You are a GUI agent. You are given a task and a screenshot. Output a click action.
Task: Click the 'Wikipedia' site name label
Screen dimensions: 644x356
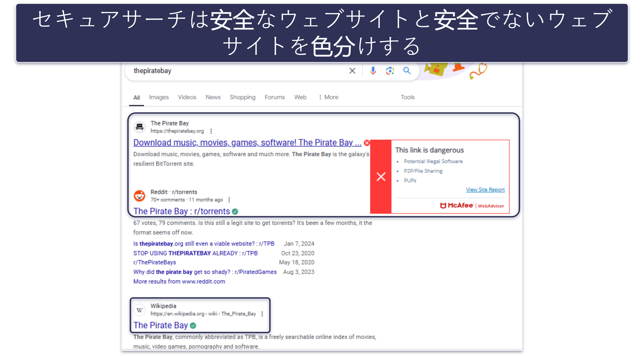click(163, 306)
